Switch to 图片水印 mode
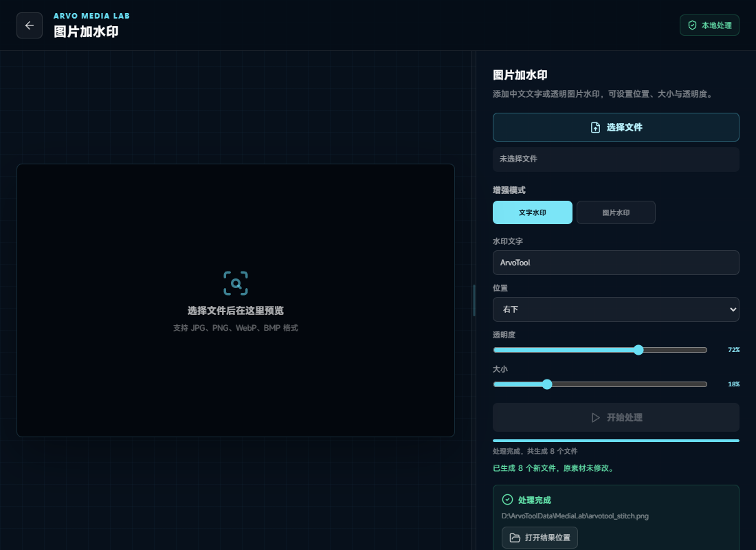Viewport: 756px width, 550px height. (x=616, y=212)
